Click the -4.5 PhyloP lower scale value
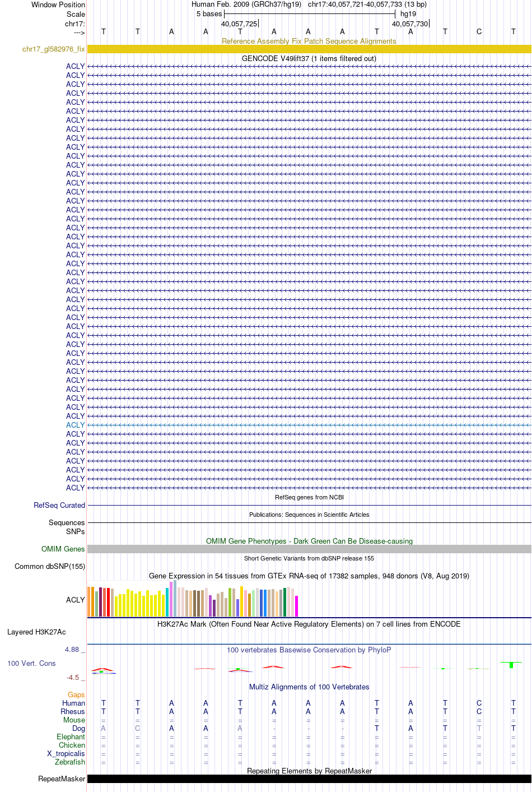This screenshot has width=532, height=792. coord(73,677)
